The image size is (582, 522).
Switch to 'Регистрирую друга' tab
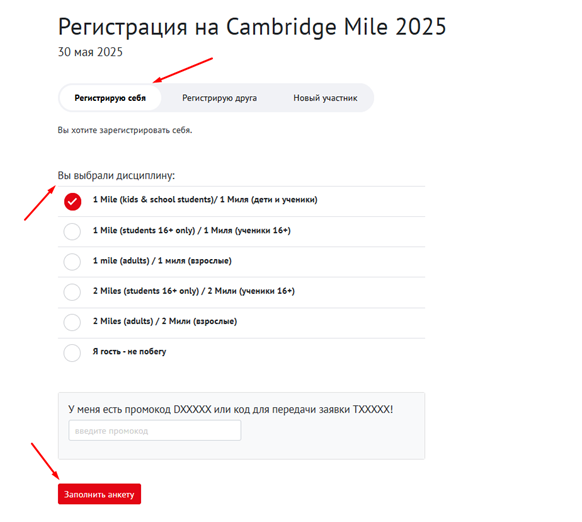tap(219, 98)
